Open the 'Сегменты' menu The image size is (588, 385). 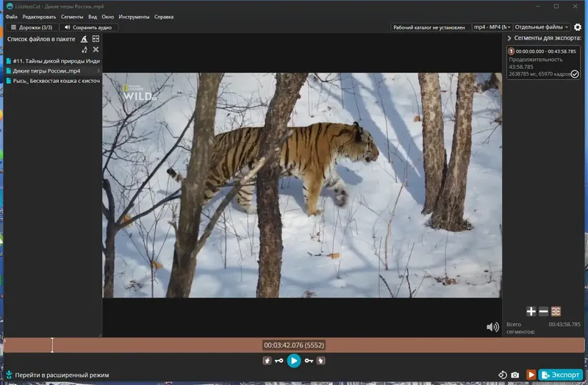72,16
